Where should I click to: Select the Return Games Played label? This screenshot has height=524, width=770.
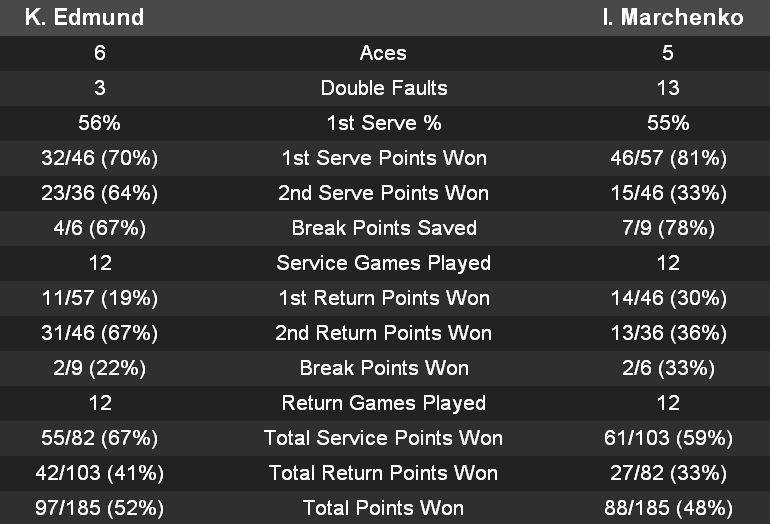(383, 403)
